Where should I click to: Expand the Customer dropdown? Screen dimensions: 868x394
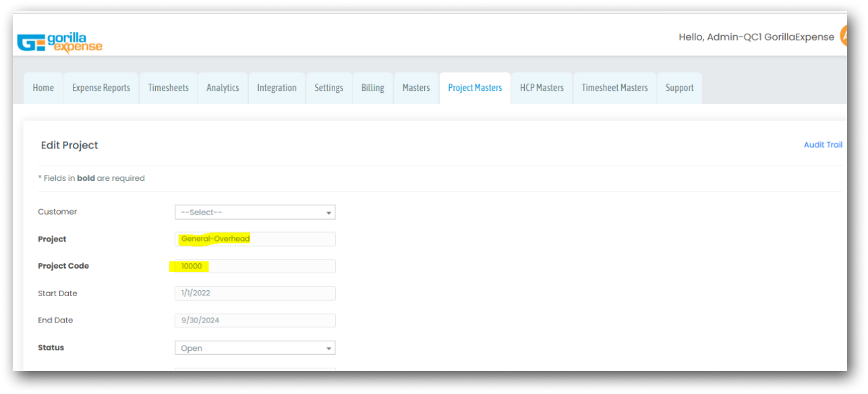pos(255,213)
